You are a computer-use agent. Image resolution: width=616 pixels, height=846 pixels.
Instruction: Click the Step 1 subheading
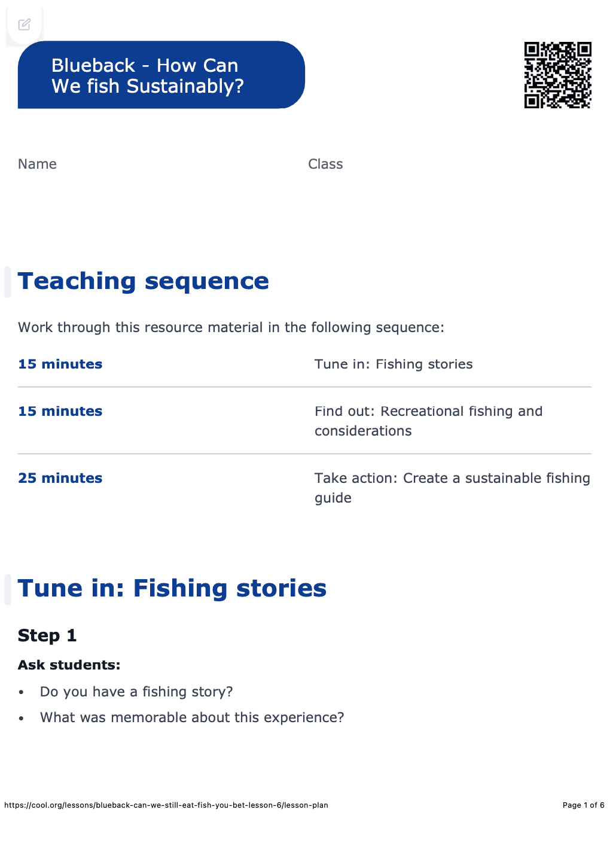[47, 635]
